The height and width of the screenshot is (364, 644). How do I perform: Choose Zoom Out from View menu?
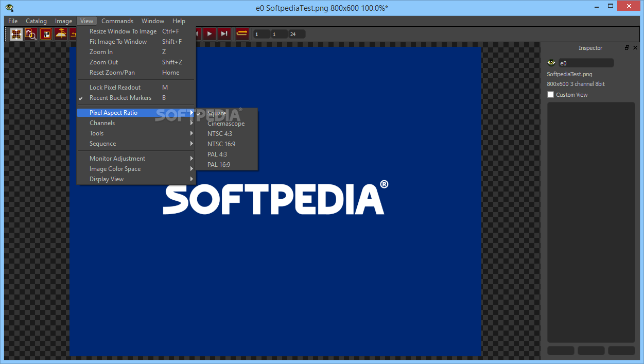(x=136, y=62)
